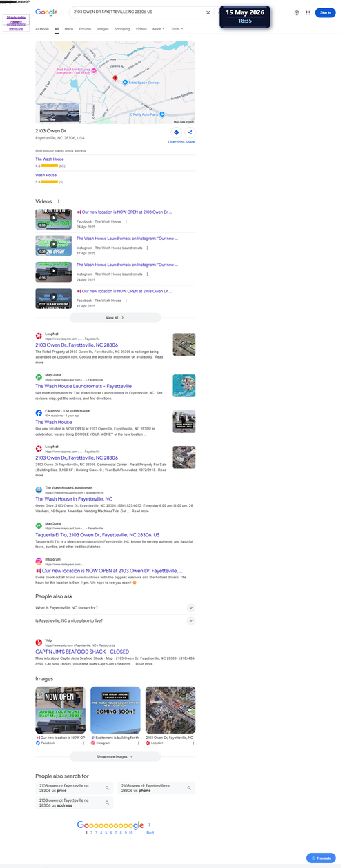Open the Tools dropdown

(177, 29)
